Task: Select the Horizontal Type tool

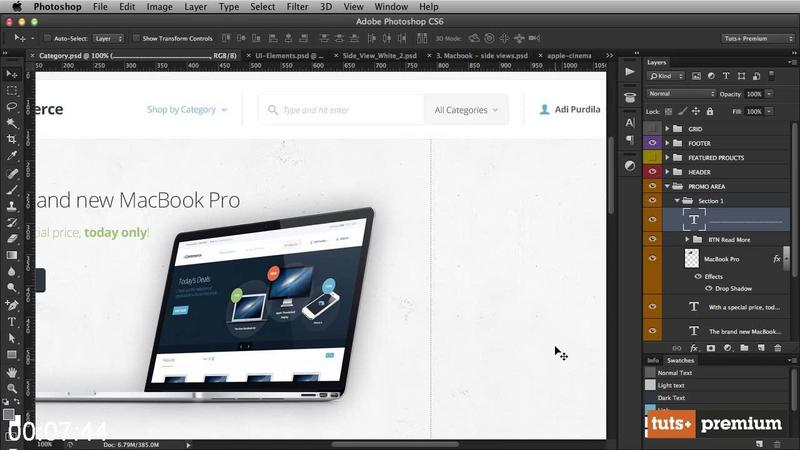Action: pos(11,321)
